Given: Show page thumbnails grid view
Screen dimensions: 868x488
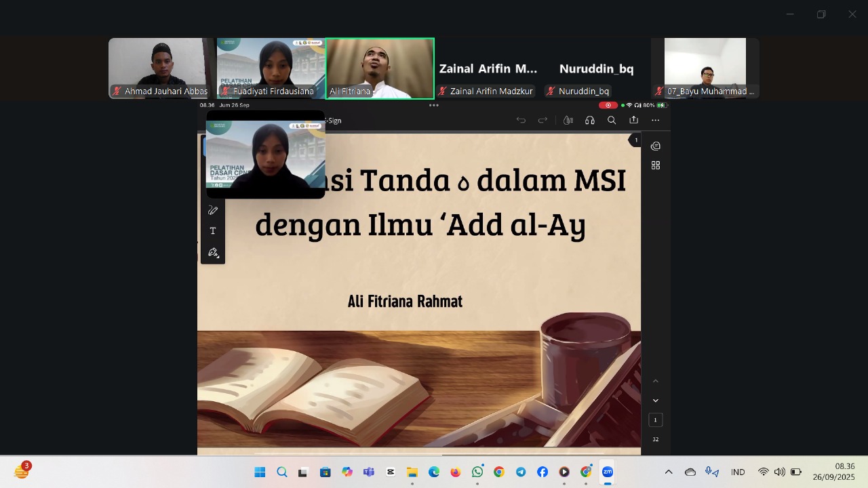Looking at the screenshot, I should [655, 165].
